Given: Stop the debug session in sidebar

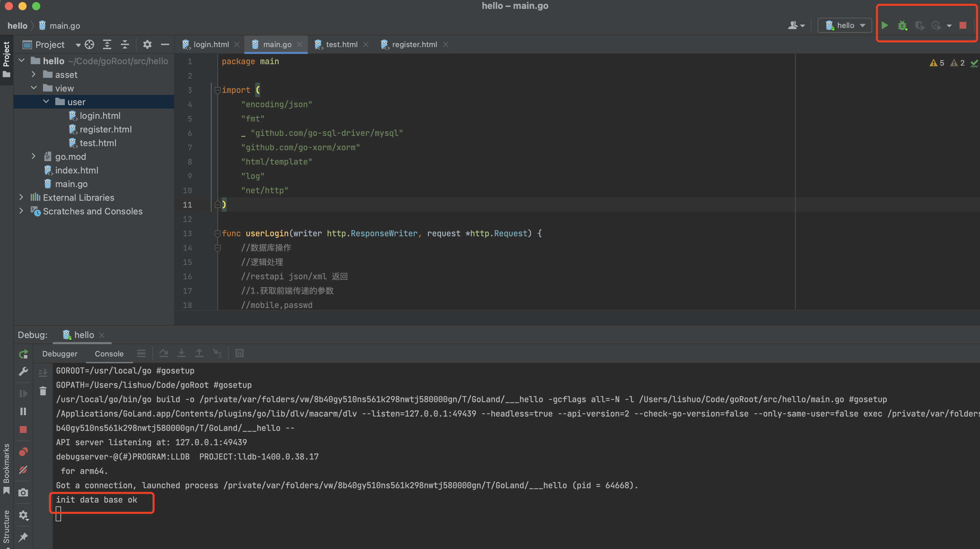Looking at the screenshot, I should tap(23, 430).
